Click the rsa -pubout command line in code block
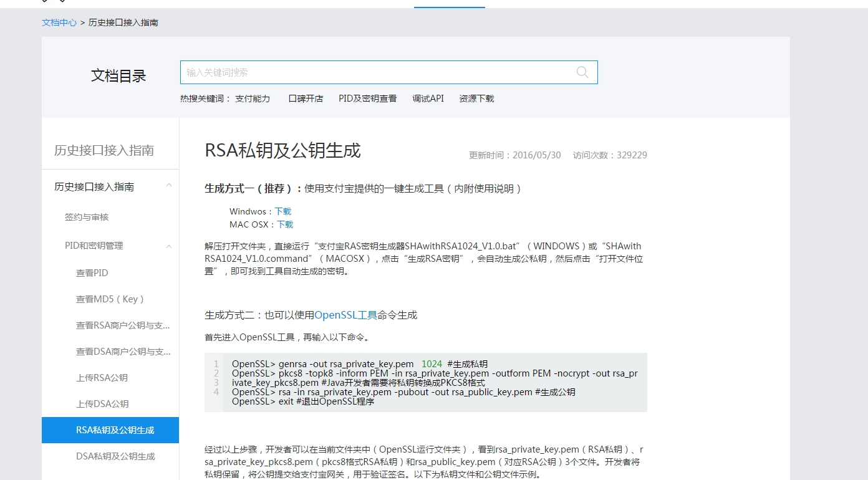 403,392
